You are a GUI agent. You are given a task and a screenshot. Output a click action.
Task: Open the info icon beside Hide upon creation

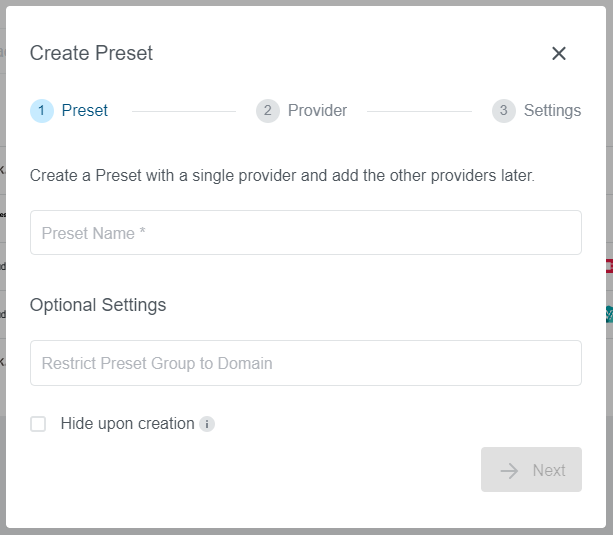click(207, 424)
